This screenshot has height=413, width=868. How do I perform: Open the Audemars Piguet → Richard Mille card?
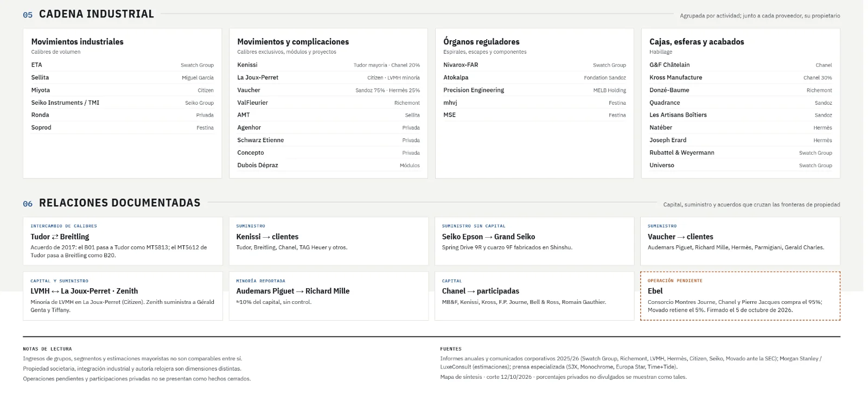328,296
